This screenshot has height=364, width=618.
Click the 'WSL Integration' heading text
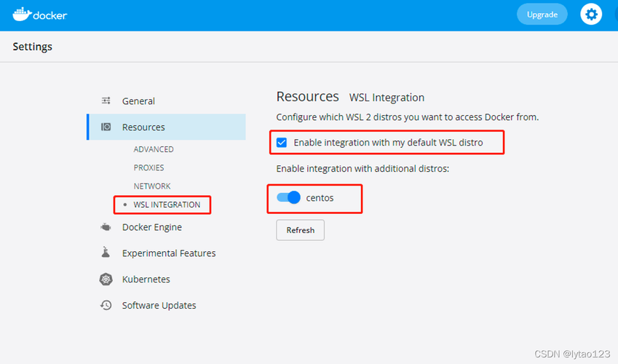[x=387, y=98]
